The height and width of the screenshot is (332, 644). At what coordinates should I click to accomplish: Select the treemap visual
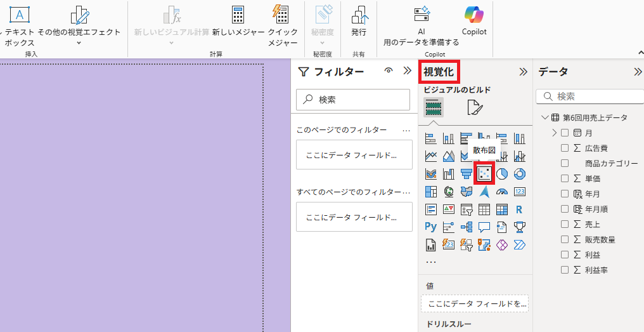click(x=430, y=192)
